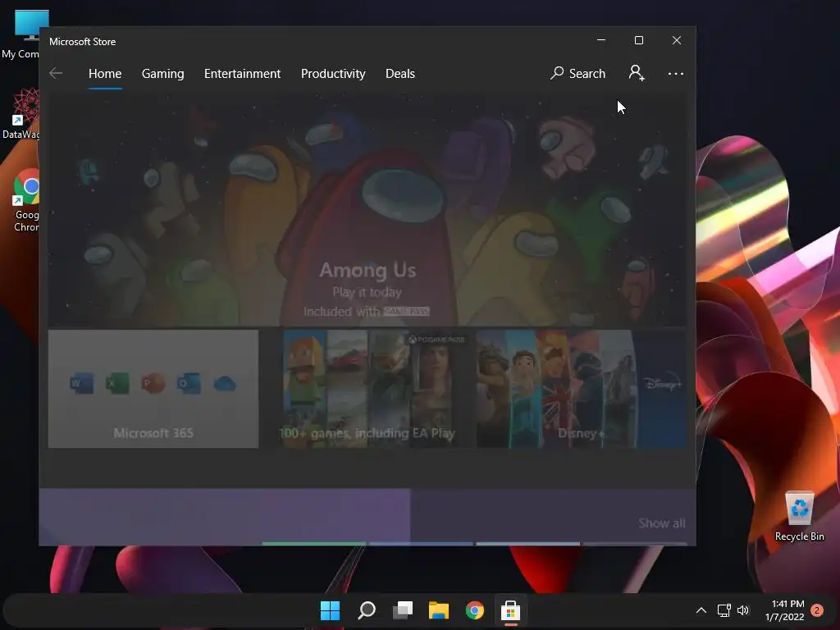Image resolution: width=840 pixels, height=630 pixels.
Task: Open the notification badge showing 2
Action: 817,610
